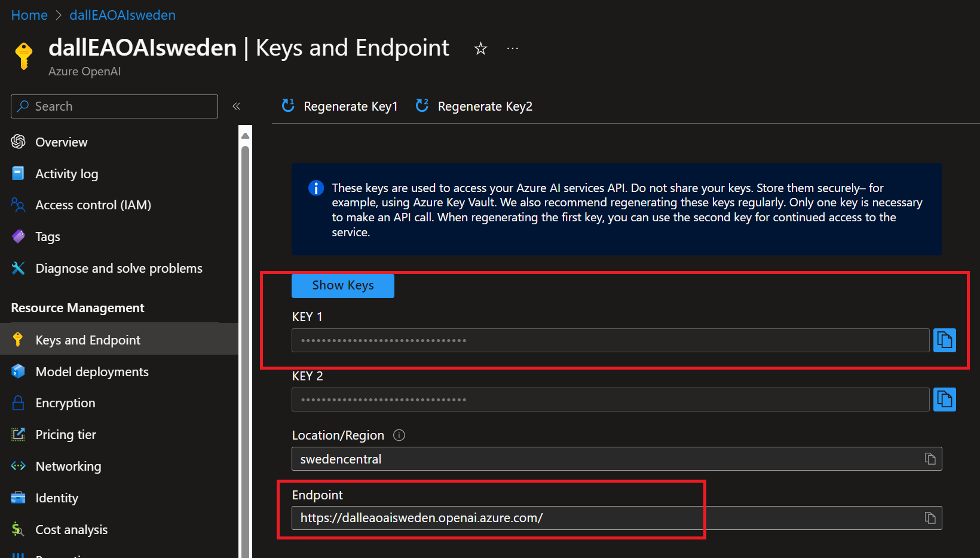Click the Cost analysis dollar icon
Viewport: 980px width, 558px height.
[17, 529]
